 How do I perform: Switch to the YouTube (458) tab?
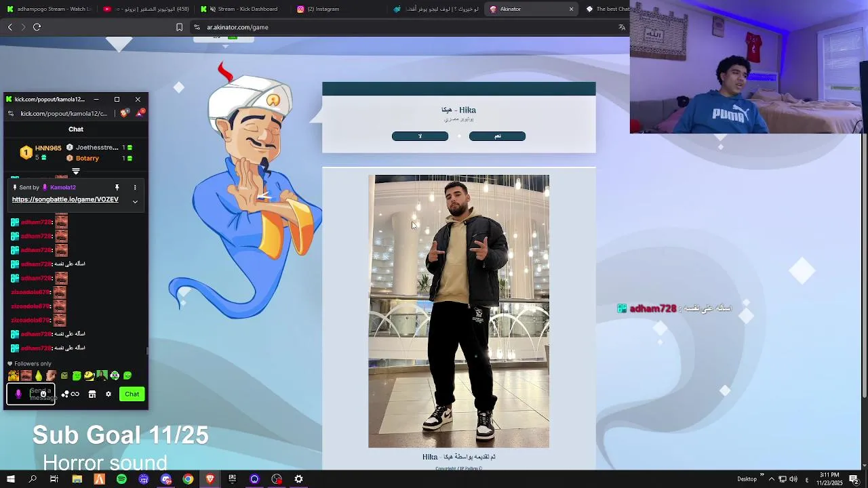tap(146, 9)
